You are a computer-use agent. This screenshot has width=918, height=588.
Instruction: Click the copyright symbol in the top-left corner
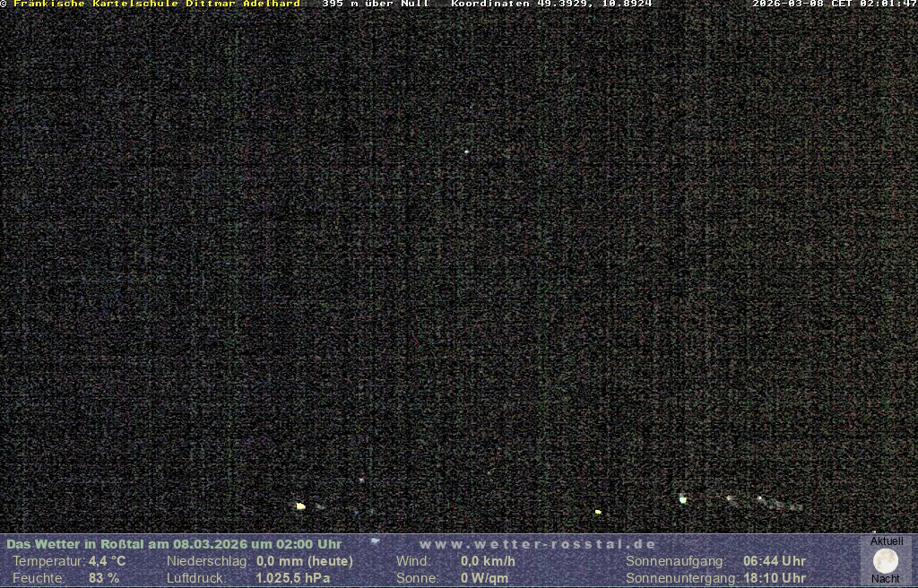point(4,4)
